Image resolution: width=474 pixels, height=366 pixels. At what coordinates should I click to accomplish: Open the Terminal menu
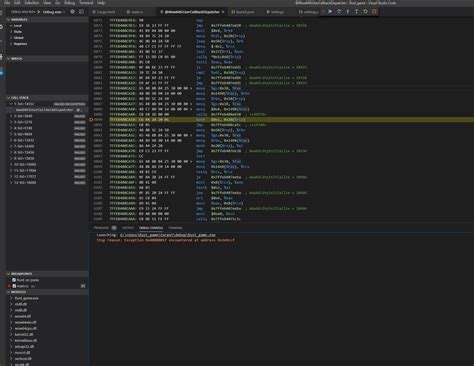(x=86, y=3)
